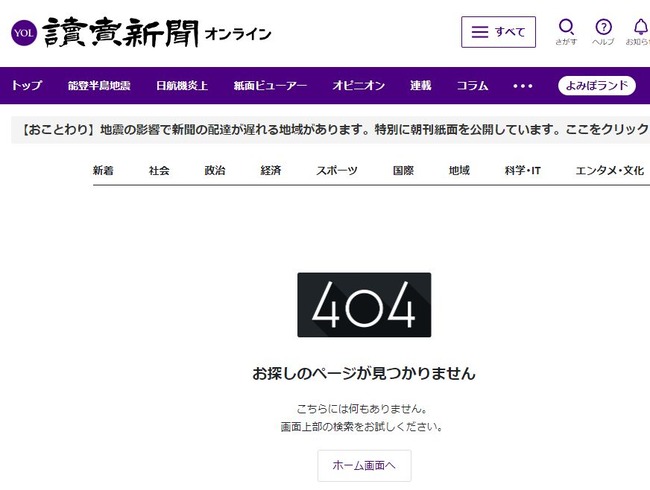This screenshot has height=490, width=650.
Task: Switch to the 新着 category tab
Action: [103, 171]
